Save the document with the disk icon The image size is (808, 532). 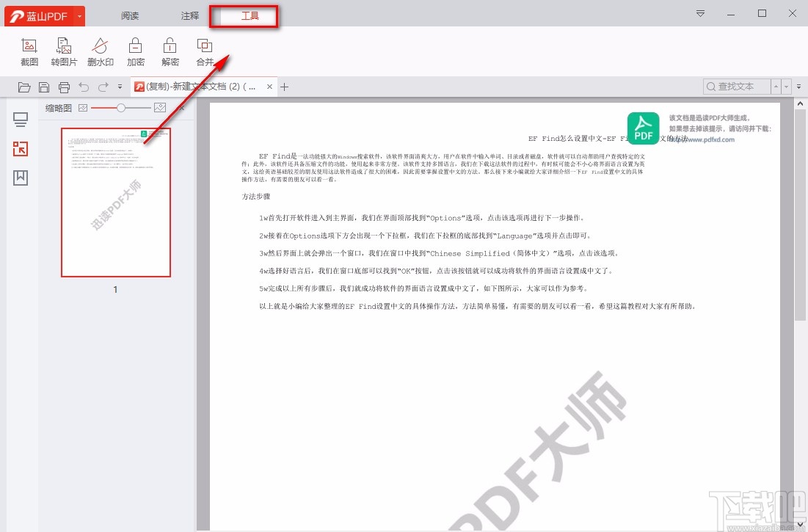coord(44,87)
